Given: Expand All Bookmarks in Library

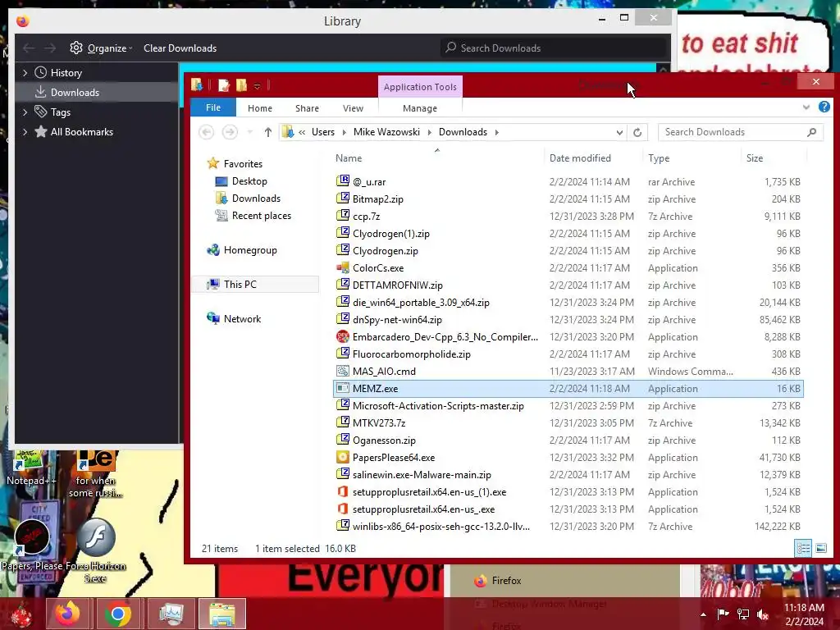Looking at the screenshot, I should pos(25,132).
